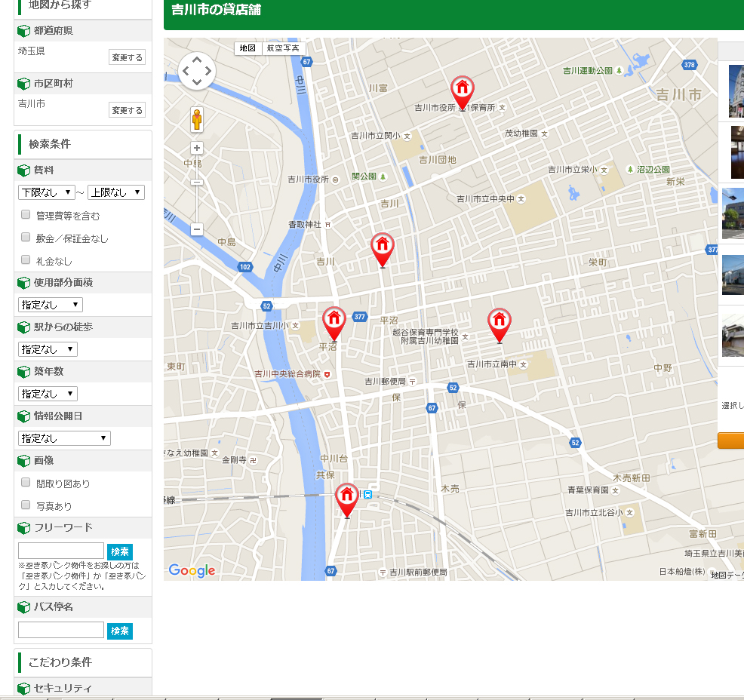Click the Google logo on the map
This screenshot has height=700, width=744.
pyautogui.click(x=192, y=570)
